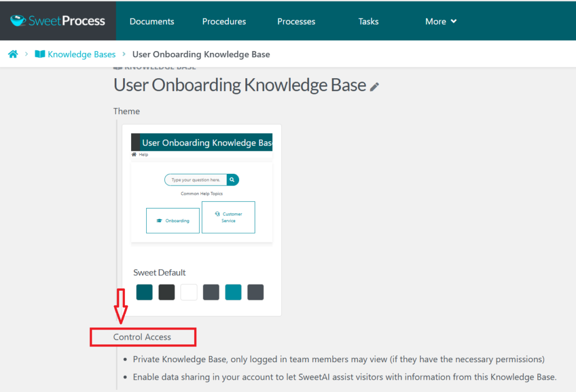Screen dimensions: 576x392
Task: Select the bright teal color swatch
Action: [233, 292]
